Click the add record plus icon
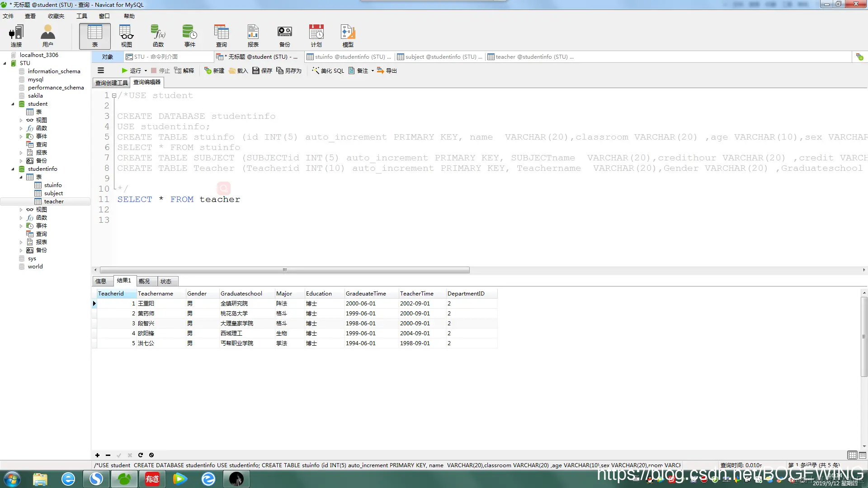The width and height of the screenshot is (868, 488). pos(97,455)
